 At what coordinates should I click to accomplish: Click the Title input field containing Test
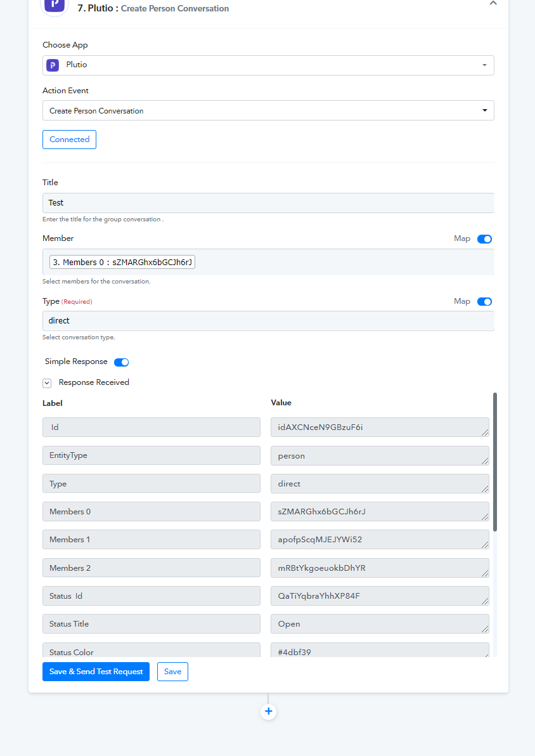tap(268, 203)
